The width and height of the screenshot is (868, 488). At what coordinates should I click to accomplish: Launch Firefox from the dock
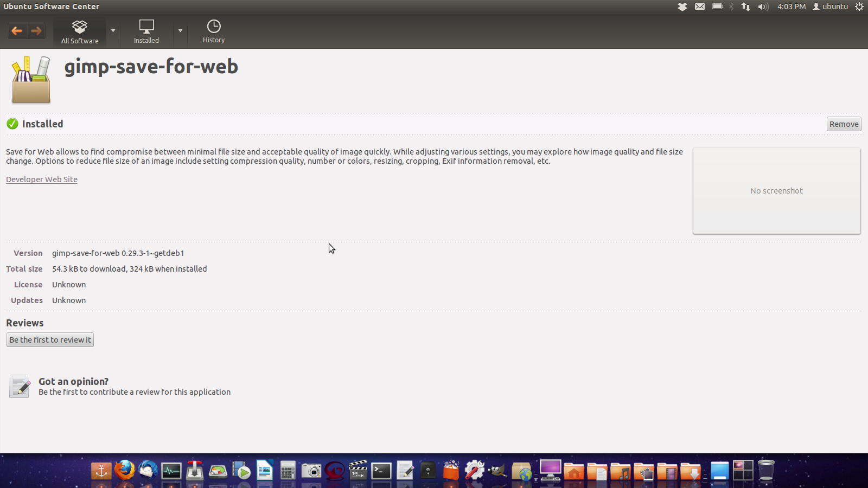(x=125, y=470)
